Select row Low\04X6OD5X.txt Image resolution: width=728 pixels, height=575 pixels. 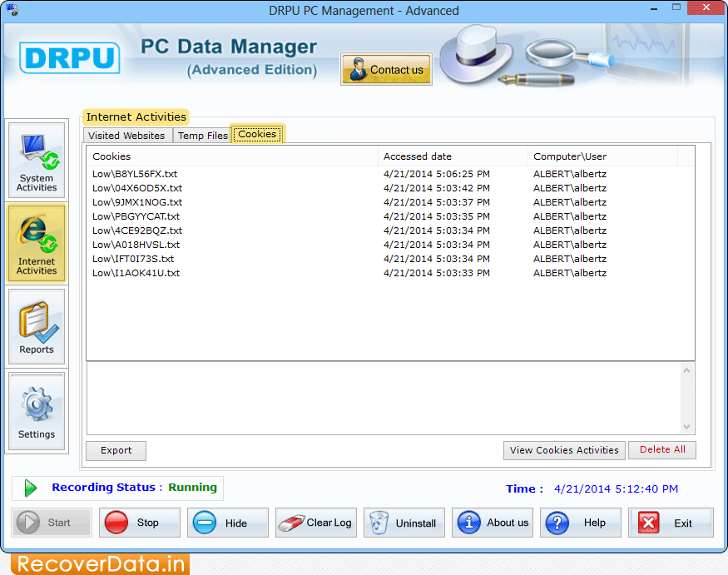(390, 188)
